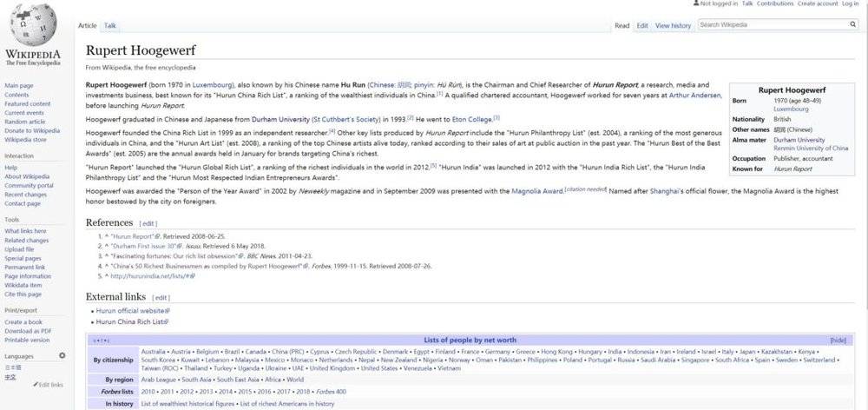
Task: Open the Shanghai link in last paragraph
Action: pyautogui.click(x=663, y=191)
